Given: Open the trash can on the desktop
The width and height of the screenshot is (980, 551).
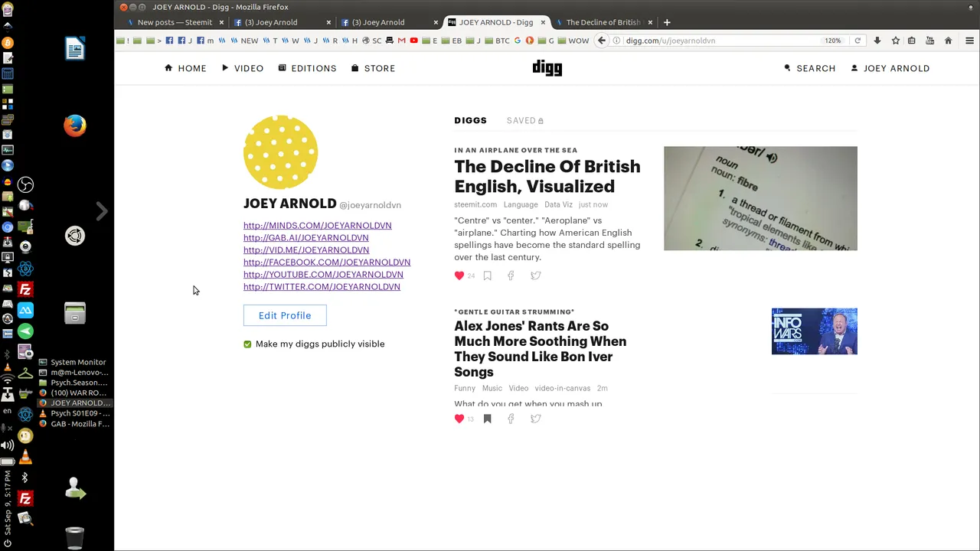Looking at the screenshot, I should [x=75, y=537].
